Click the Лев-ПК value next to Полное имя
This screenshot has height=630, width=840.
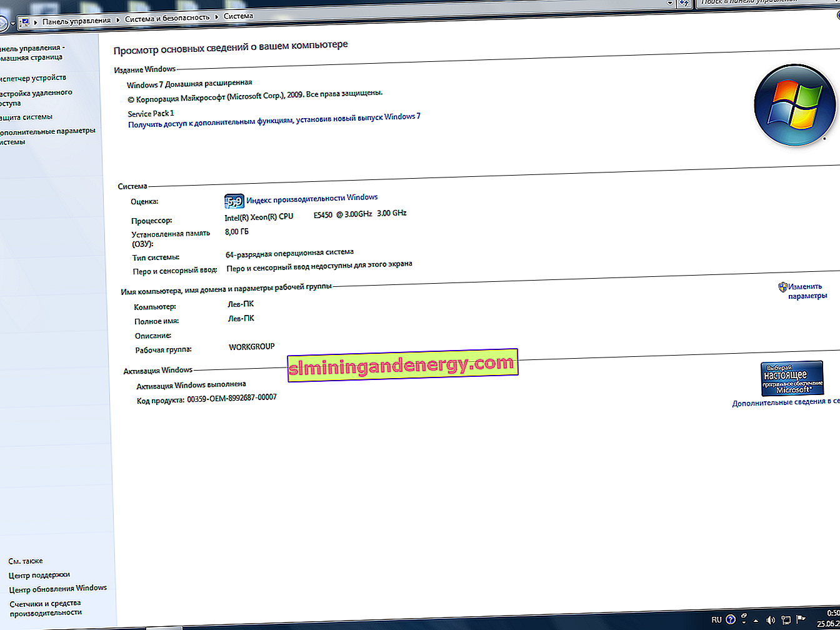click(241, 319)
